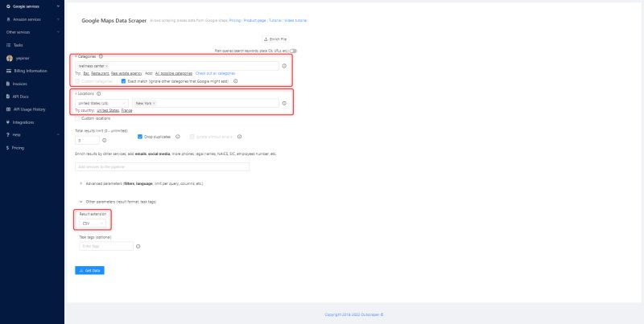Add All possible categories link
Screen dimensions: 644x324
[x=174, y=73]
